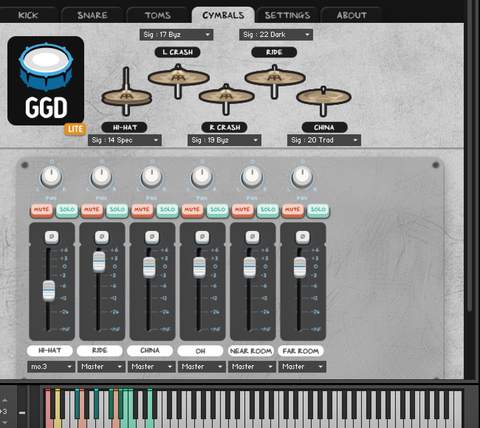Viewport: 480px width, 428px height.
Task: Switch to the Kick tab
Action: tap(28, 15)
